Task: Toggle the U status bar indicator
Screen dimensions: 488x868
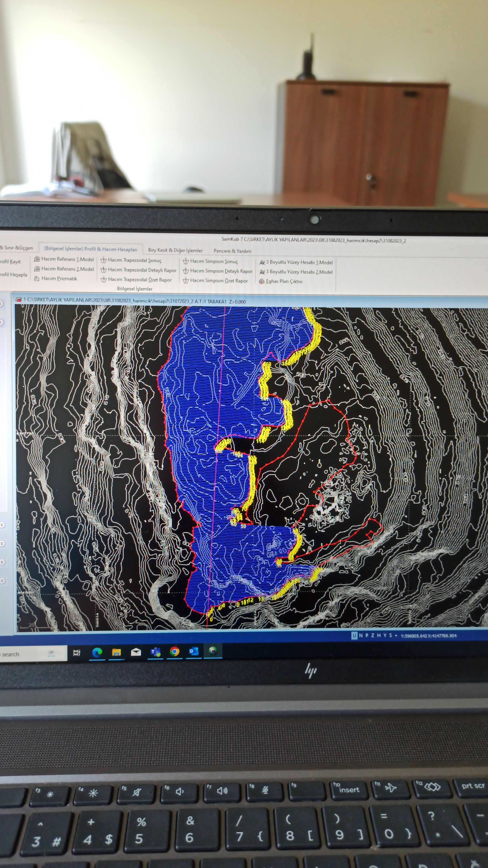Action: pos(354,635)
